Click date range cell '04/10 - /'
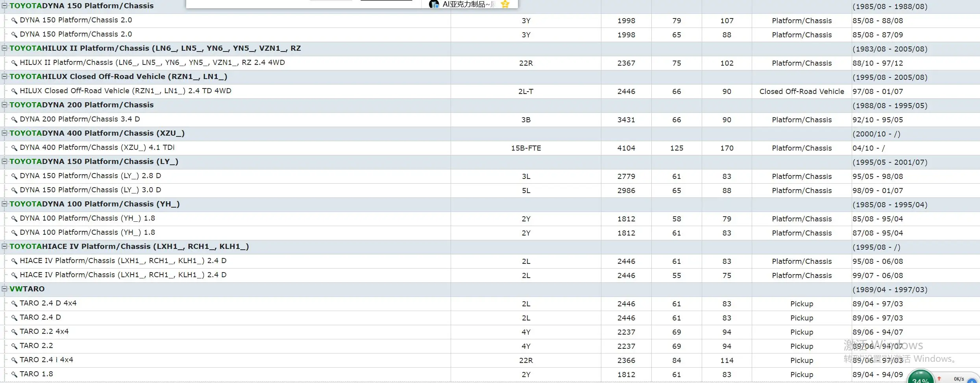Screen dimensions: 980x383 [x=869, y=148]
